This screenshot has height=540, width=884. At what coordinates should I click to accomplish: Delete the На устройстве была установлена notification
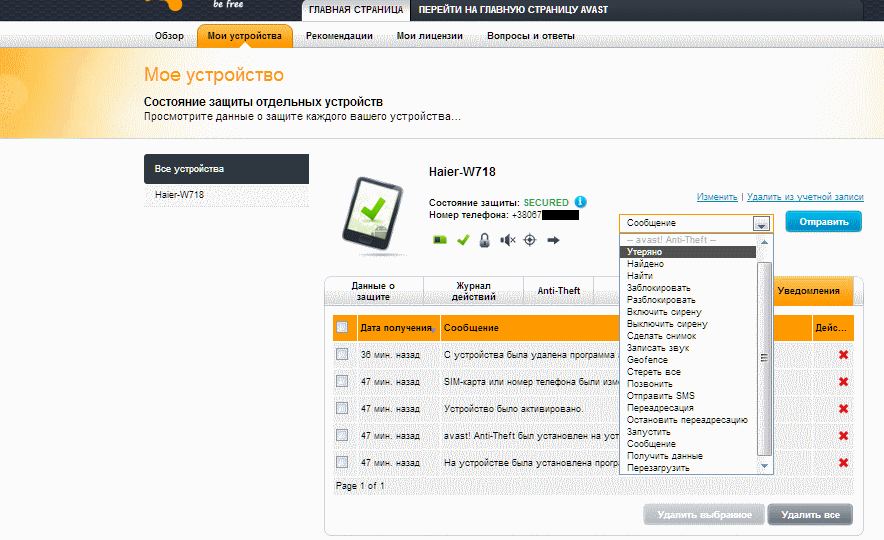(843, 463)
